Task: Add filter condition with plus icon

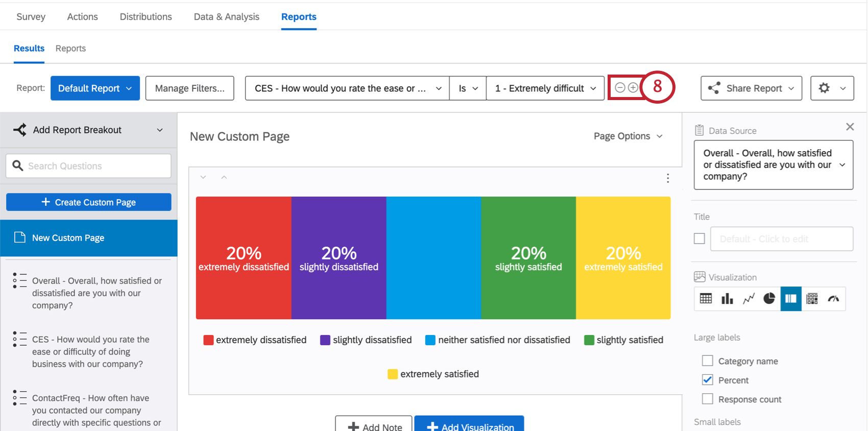Action: pos(633,88)
